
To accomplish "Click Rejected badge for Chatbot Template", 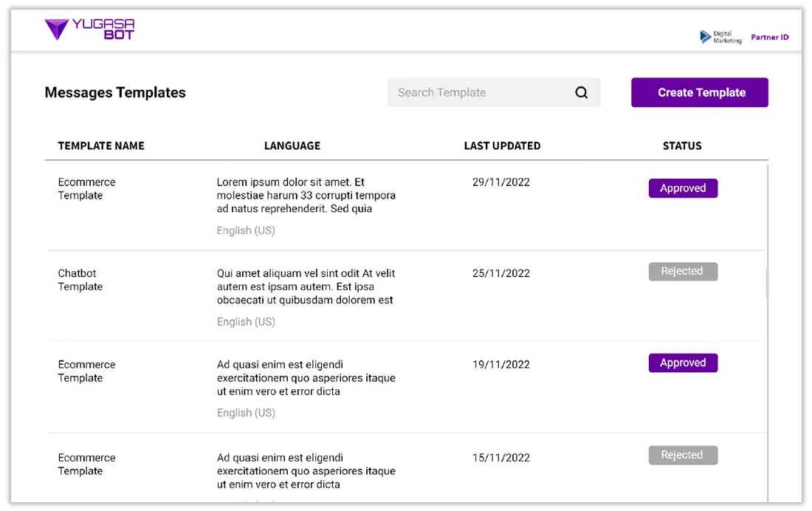I will [683, 272].
